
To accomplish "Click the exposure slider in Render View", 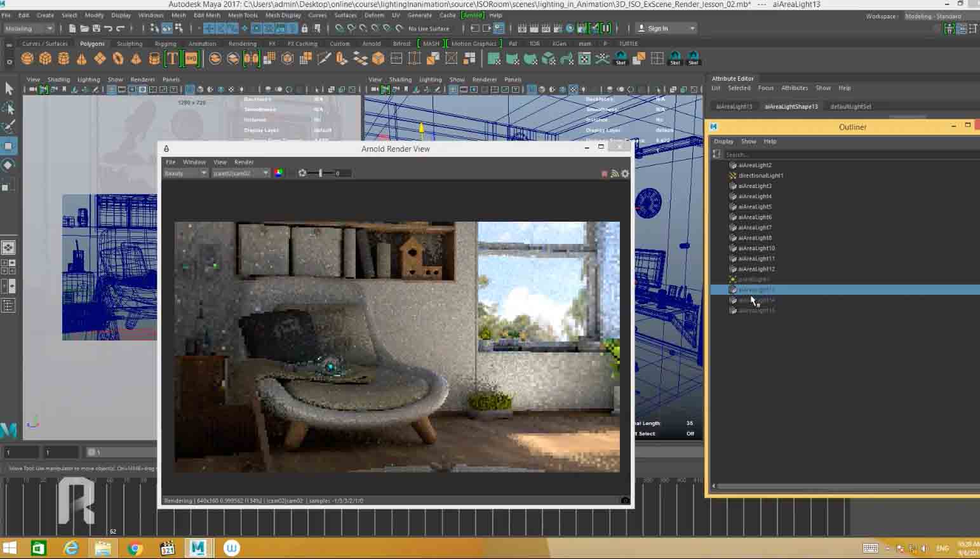I will [x=321, y=173].
